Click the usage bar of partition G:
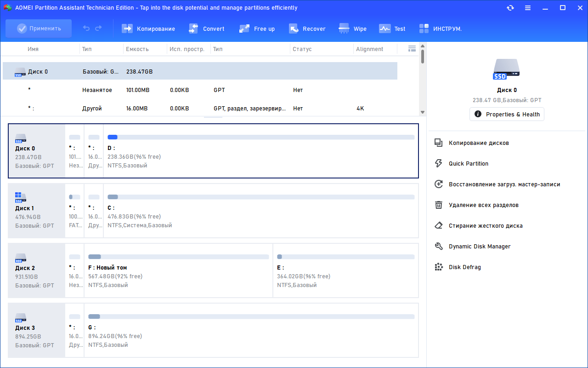The height and width of the screenshot is (368, 588). coord(251,316)
